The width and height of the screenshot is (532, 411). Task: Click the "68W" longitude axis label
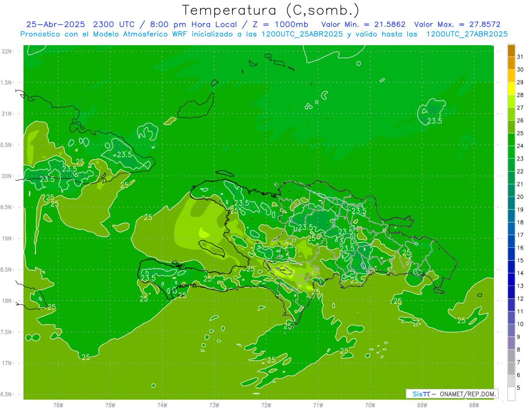tap(474, 405)
